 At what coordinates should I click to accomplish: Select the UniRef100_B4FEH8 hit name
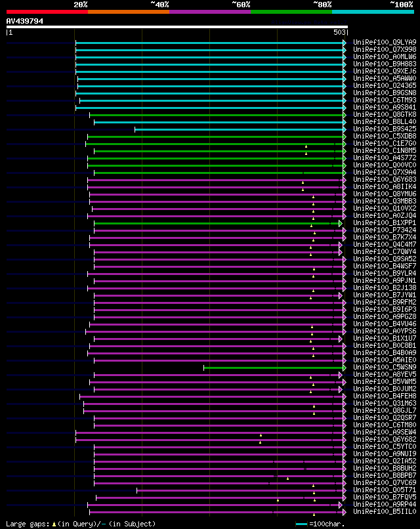[x=385, y=396]
